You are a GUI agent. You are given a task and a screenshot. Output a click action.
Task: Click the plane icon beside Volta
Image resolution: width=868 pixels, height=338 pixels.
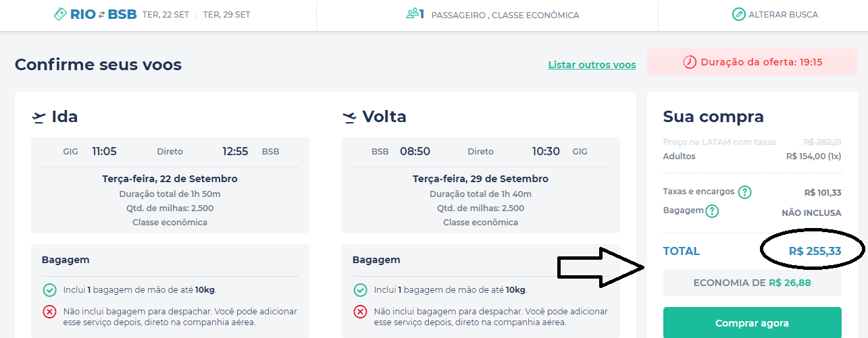coord(349,117)
